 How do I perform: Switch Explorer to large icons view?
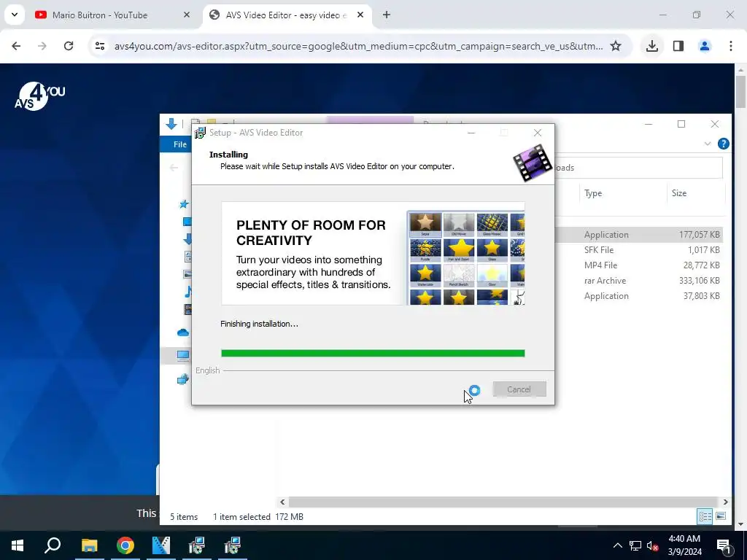(x=721, y=516)
